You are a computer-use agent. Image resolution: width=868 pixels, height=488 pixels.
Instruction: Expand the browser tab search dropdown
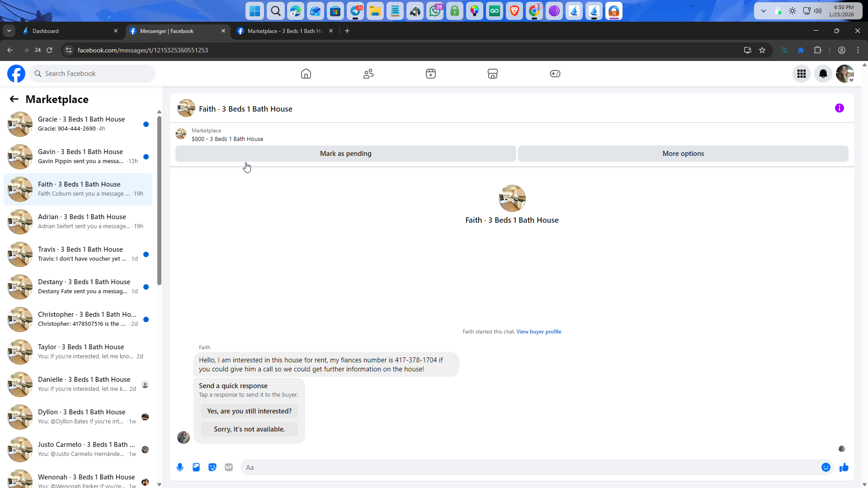pos(9,31)
